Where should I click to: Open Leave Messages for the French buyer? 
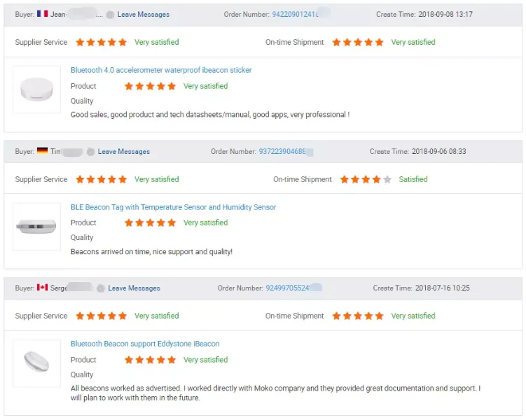click(x=143, y=15)
